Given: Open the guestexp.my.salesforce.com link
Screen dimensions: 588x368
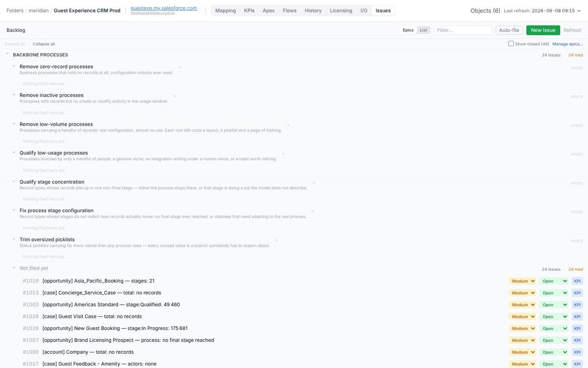Looking at the screenshot, I should [x=164, y=8].
